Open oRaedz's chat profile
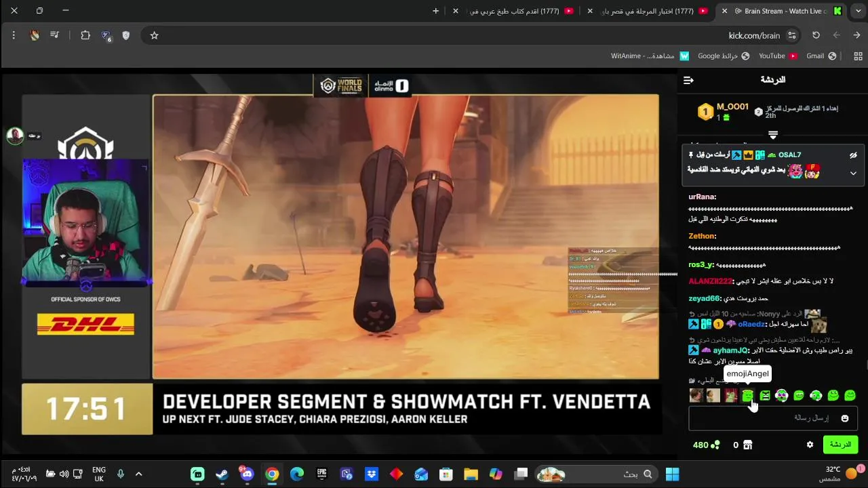The width and height of the screenshot is (868, 488). click(x=753, y=325)
